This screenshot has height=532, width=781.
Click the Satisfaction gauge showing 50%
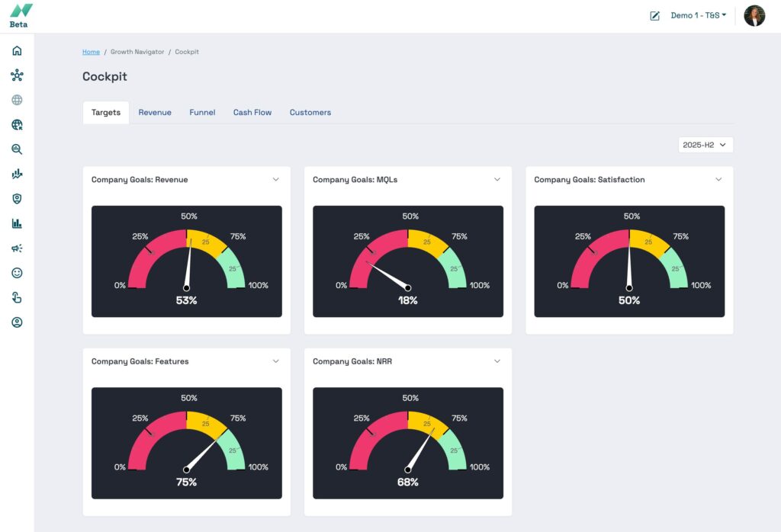point(629,261)
